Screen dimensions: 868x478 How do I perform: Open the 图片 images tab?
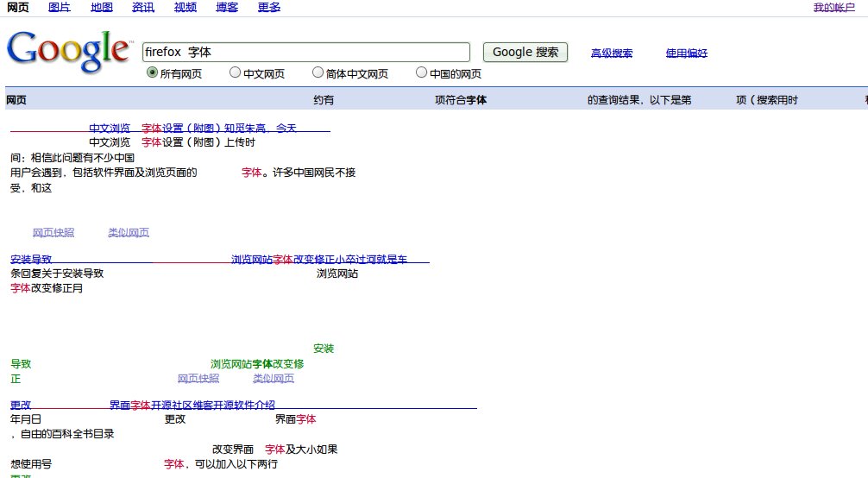click(60, 7)
